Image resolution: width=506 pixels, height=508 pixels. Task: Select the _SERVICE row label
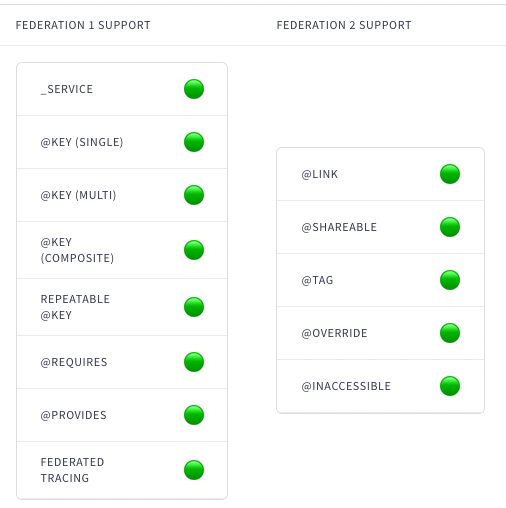coord(67,89)
